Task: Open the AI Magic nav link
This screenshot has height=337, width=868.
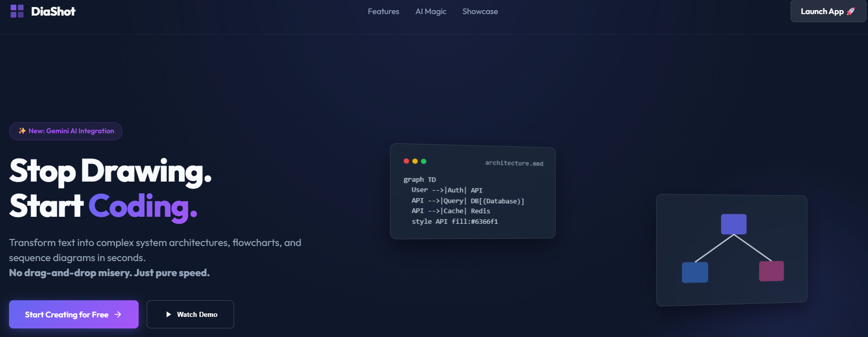Action: [x=431, y=12]
